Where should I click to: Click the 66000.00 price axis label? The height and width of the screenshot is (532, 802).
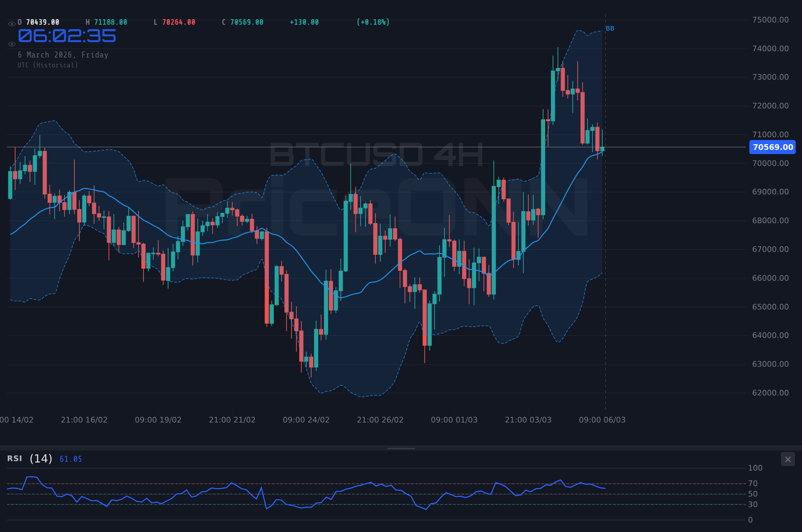(x=770, y=278)
